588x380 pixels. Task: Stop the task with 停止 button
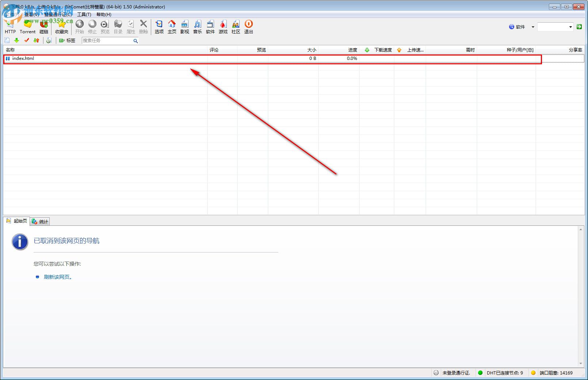pyautogui.click(x=92, y=27)
